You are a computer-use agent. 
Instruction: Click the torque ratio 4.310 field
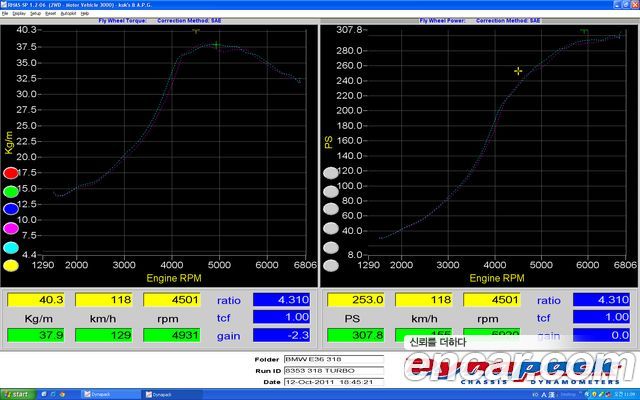click(281, 300)
